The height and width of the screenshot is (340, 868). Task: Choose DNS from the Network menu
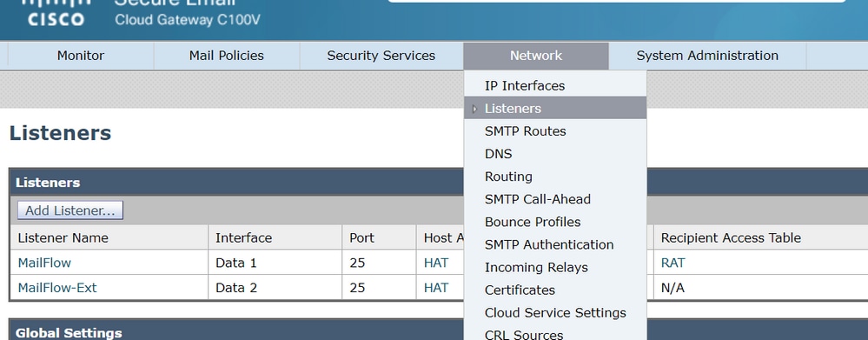[x=555, y=154]
